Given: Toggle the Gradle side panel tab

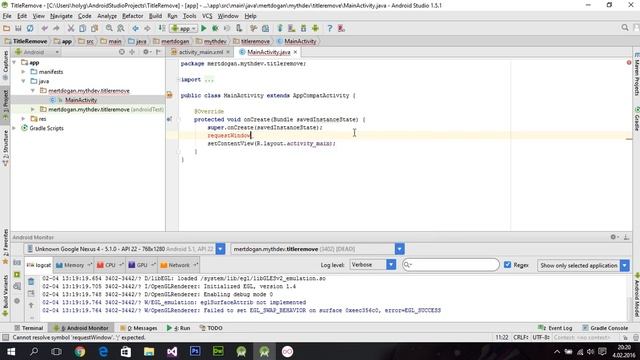Looking at the screenshot, I should point(636,119).
